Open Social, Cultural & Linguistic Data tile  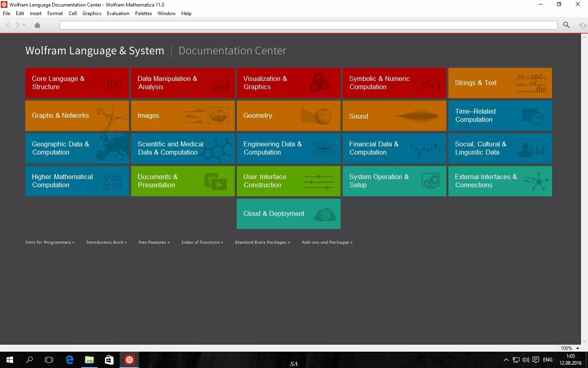point(500,148)
